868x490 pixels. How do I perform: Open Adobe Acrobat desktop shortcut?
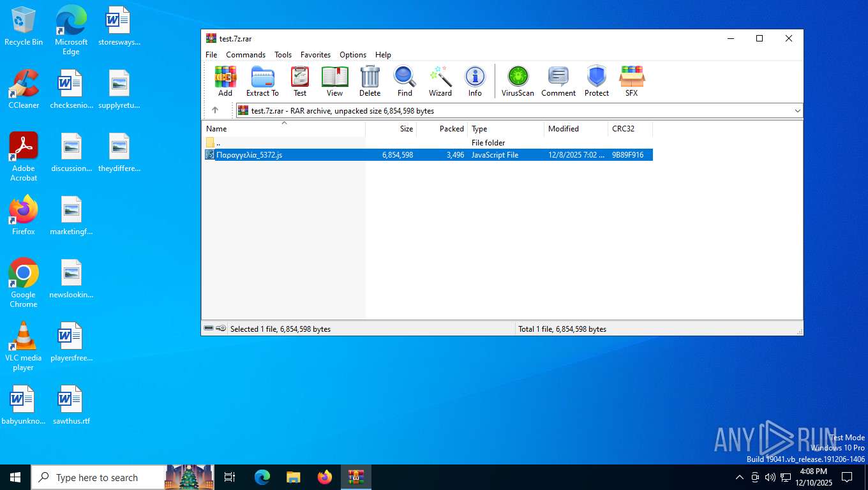(x=24, y=157)
